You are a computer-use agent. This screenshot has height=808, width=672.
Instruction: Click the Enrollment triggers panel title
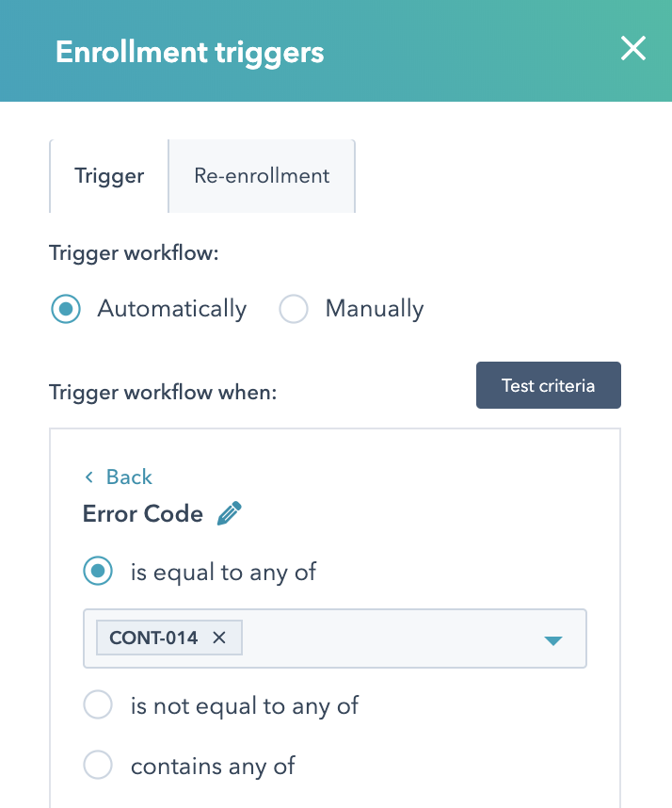click(190, 52)
